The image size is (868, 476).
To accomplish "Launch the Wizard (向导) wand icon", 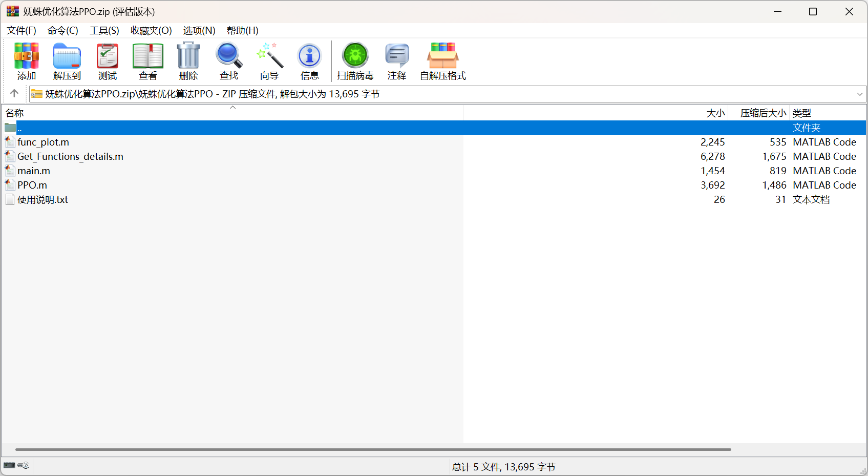I will (269, 61).
